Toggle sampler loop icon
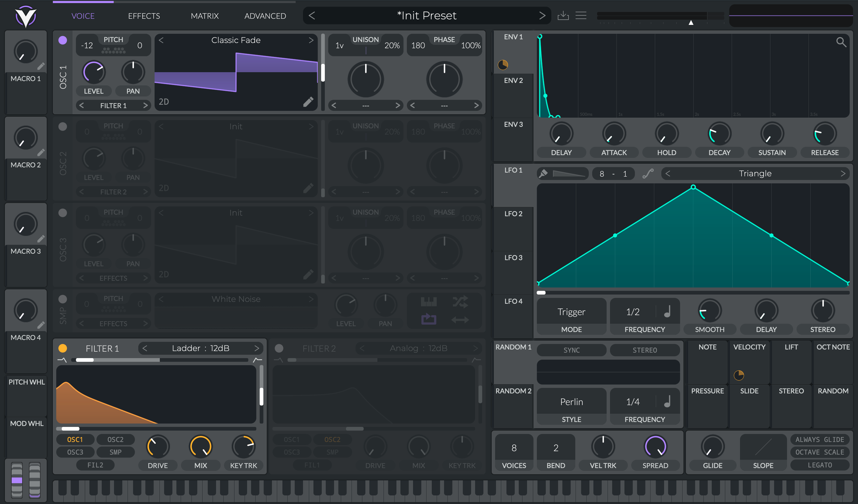Image resolution: width=858 pixels, height=504 pixels. pos(429,319)
